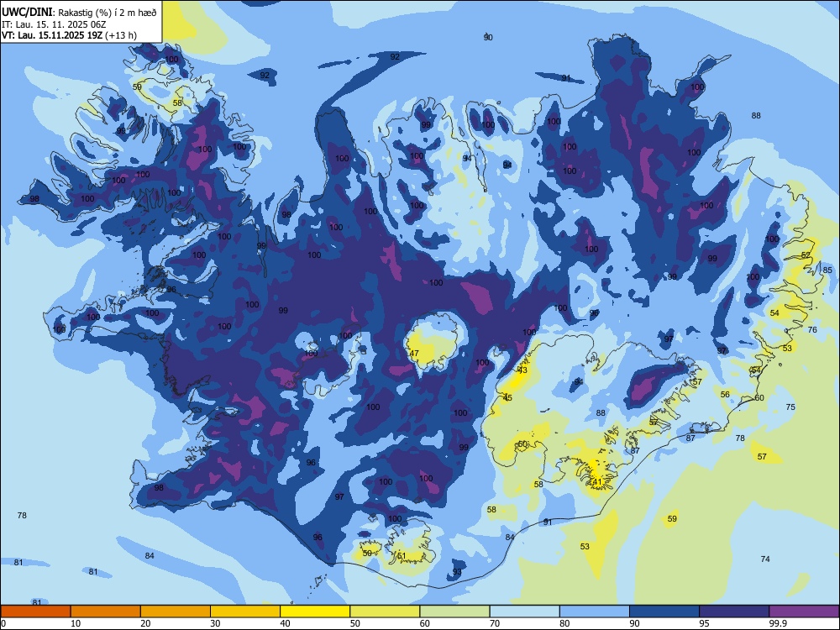Click the '43' humidity value on the map

[522, 370]
